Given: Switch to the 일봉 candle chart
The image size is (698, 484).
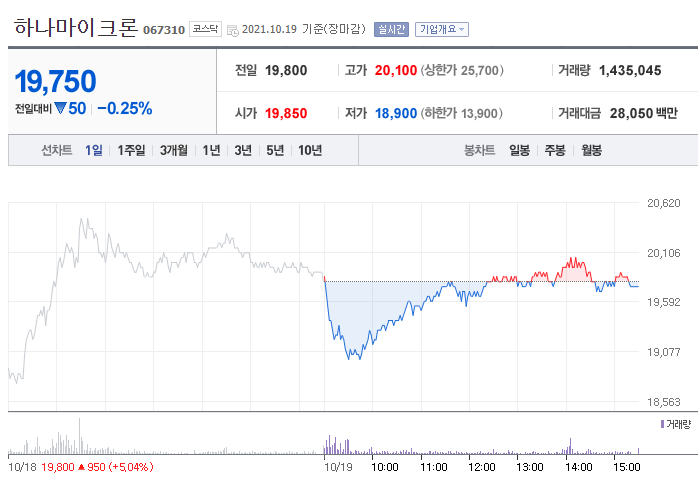Looking at the screenshot, I should (519, 150).
